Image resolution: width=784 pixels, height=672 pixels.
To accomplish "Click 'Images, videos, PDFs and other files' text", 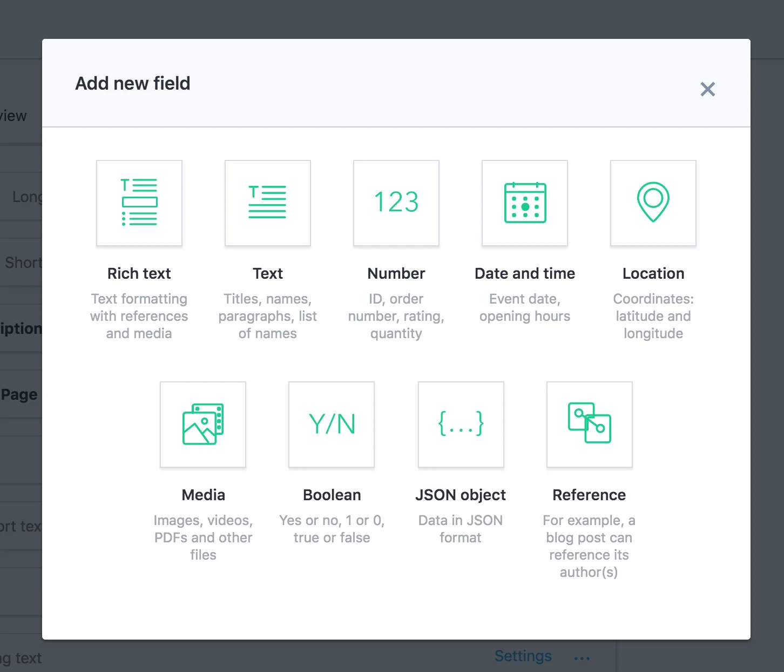I will pos(203,537).
